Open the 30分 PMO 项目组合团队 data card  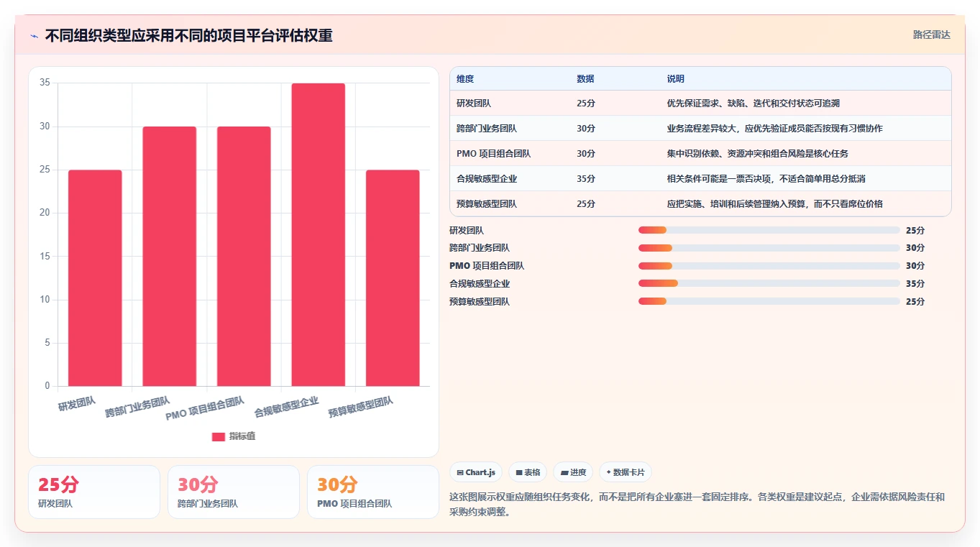pyautogui.click(x=373, y=492)
